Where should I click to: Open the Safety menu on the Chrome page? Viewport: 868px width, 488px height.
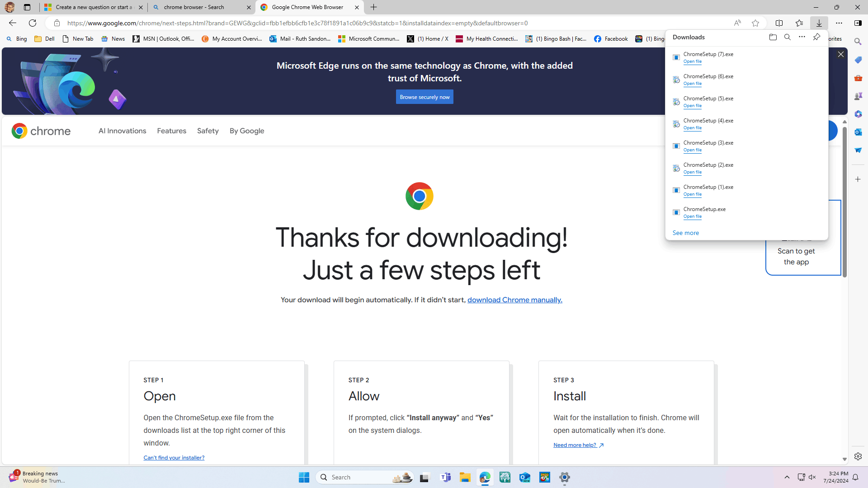point(208,131)
